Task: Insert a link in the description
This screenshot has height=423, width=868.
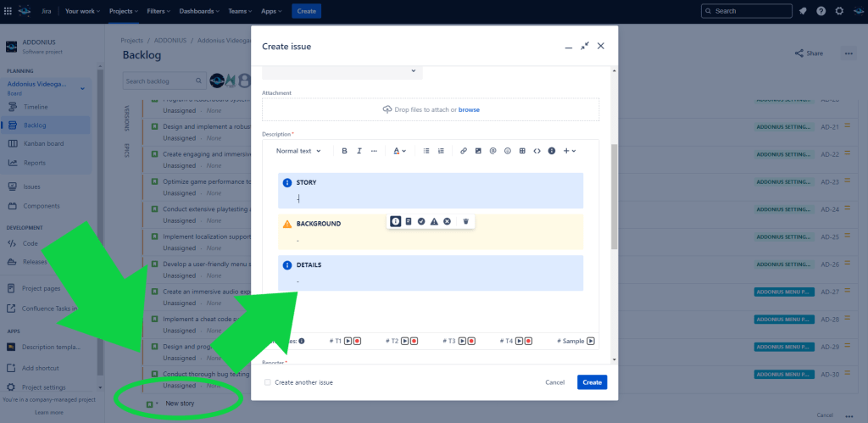Action: point(464,151)
